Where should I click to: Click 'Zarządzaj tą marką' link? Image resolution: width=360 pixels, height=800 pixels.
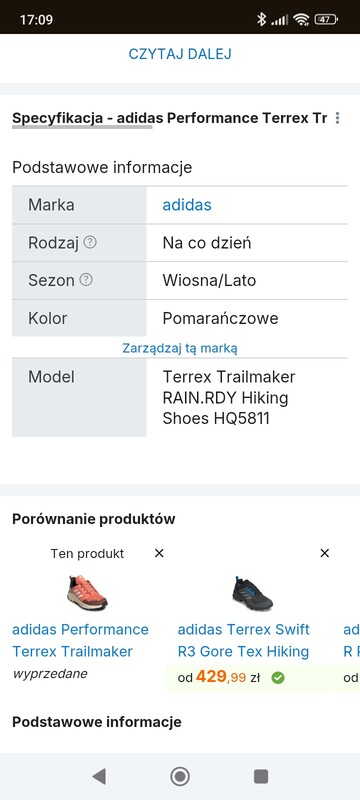pyautogui.click(x=180, y=348)
